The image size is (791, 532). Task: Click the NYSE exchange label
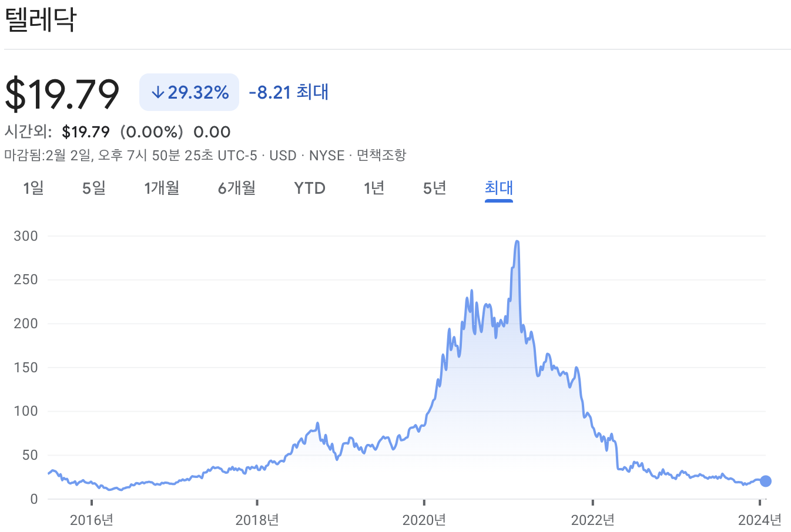tap(328, 155)
